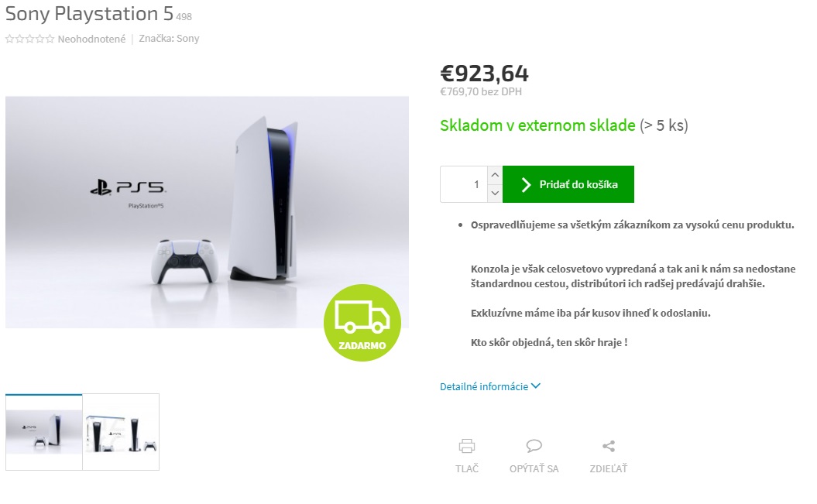
Task: Click the green ZADARMO delivery truck badge
Action: [x=362, y=323]
